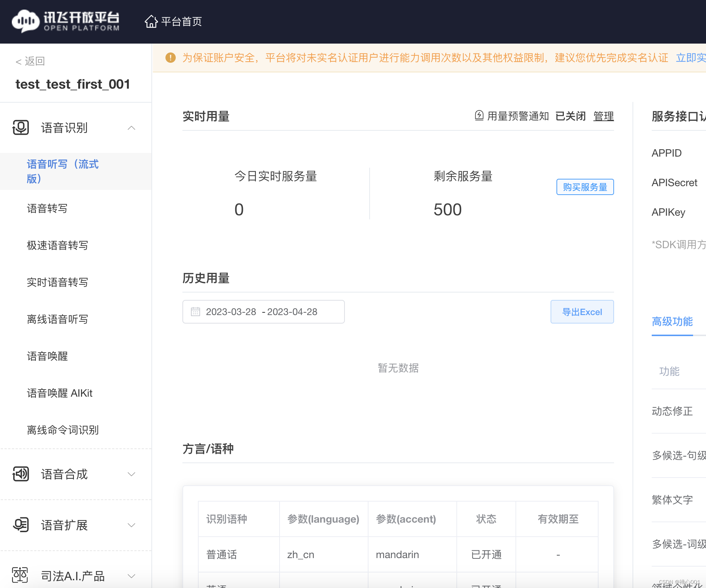Screen dimensions: 706x588
Task: Expand the 司法A.I.产品 section
Action: tap(132, 575)
